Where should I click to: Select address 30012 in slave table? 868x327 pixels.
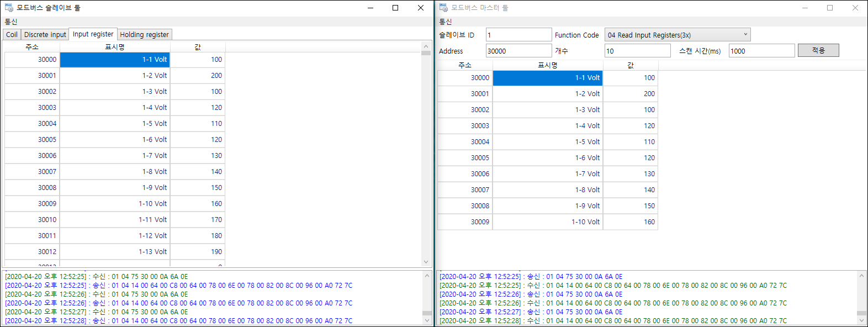32,252
